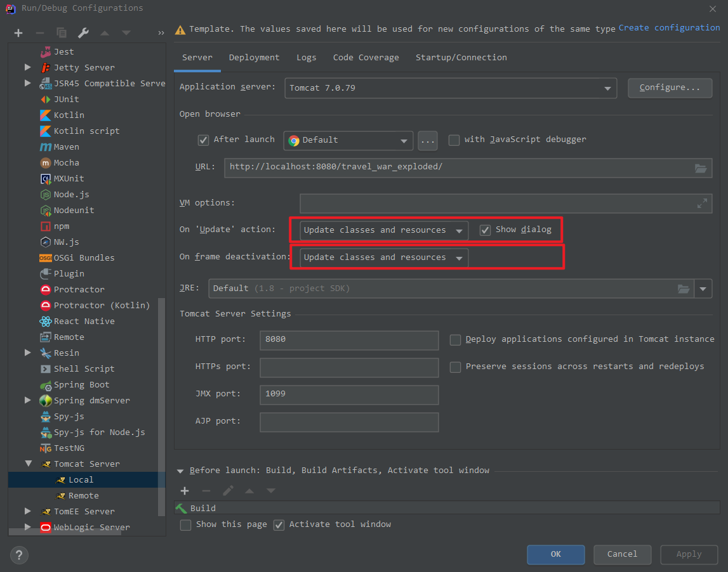Viewport: 728px width, 572px height.
Task: Click the JRE browse folder icon
Action: (684, 289)
